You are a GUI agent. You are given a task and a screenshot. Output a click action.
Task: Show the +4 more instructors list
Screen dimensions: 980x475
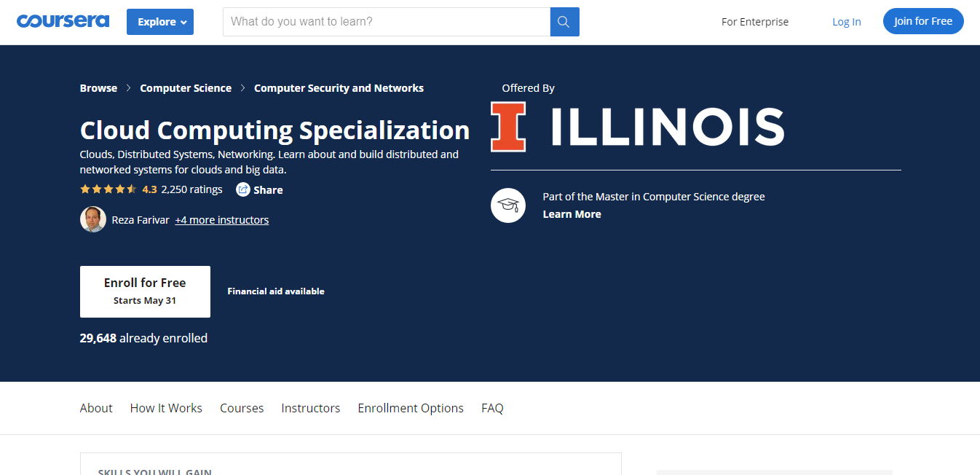click(x=221, y=220)
